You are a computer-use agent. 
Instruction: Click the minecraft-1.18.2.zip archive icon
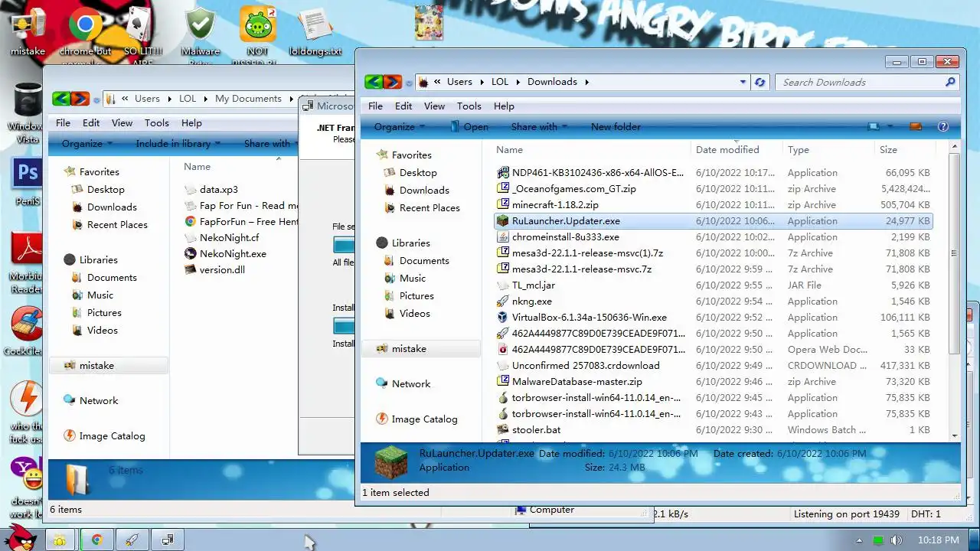[x=502, y=204]
